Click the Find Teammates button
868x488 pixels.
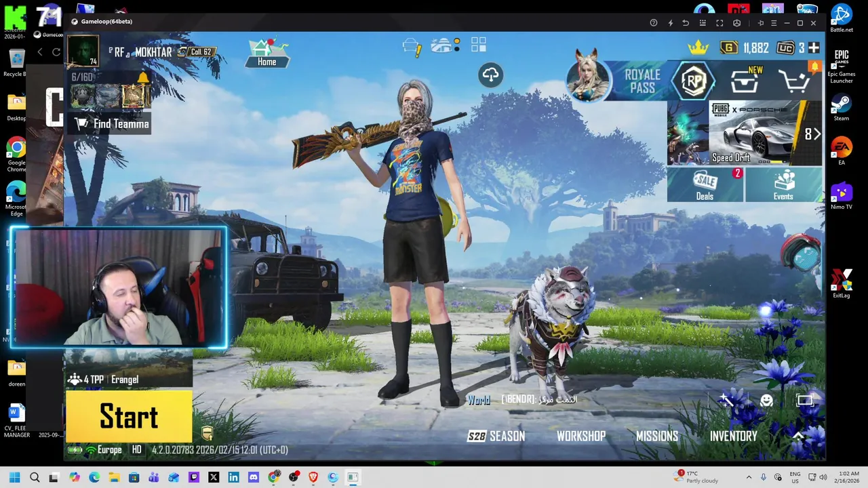coord(111,124)
